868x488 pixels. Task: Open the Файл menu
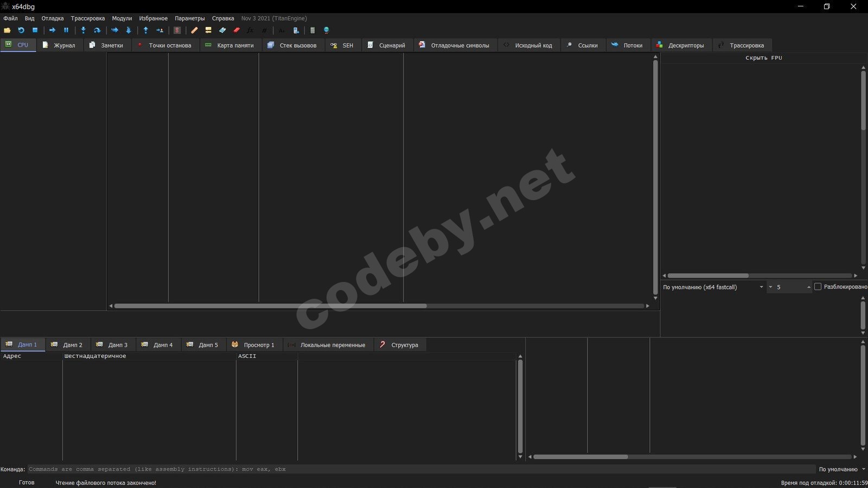[x=10, y=18]
